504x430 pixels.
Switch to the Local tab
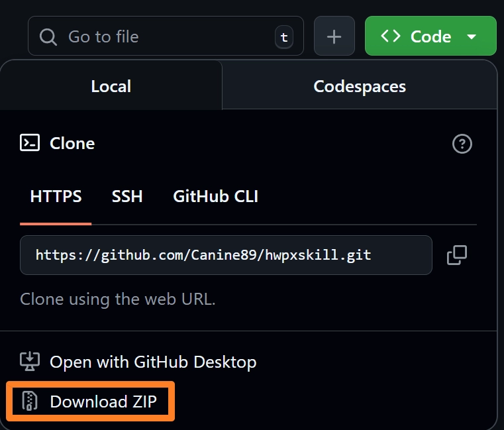(111, 85)
